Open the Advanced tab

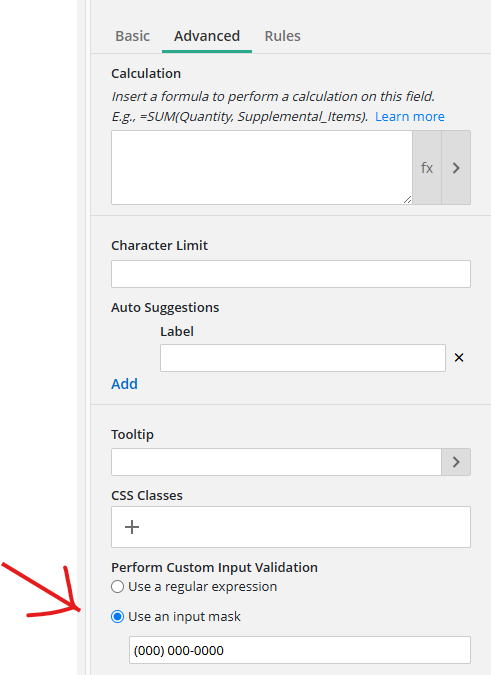207,36
